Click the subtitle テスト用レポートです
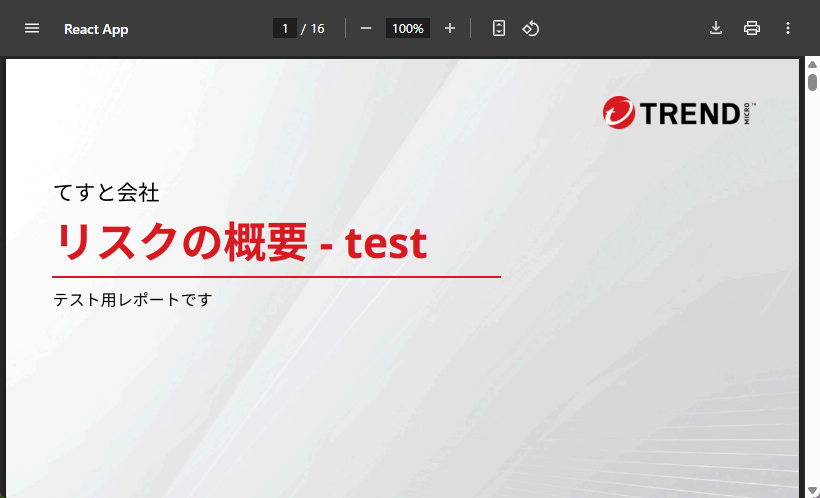The image size is (820, 498). tap(133, 300)
